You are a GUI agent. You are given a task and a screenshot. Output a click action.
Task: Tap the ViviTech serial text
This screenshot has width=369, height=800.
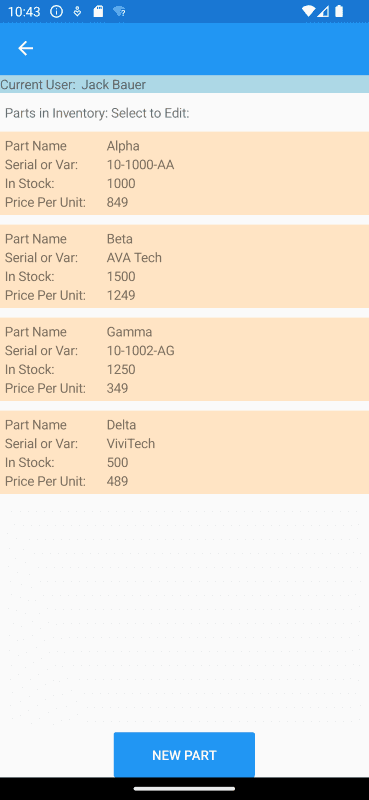tap(131, 443)
